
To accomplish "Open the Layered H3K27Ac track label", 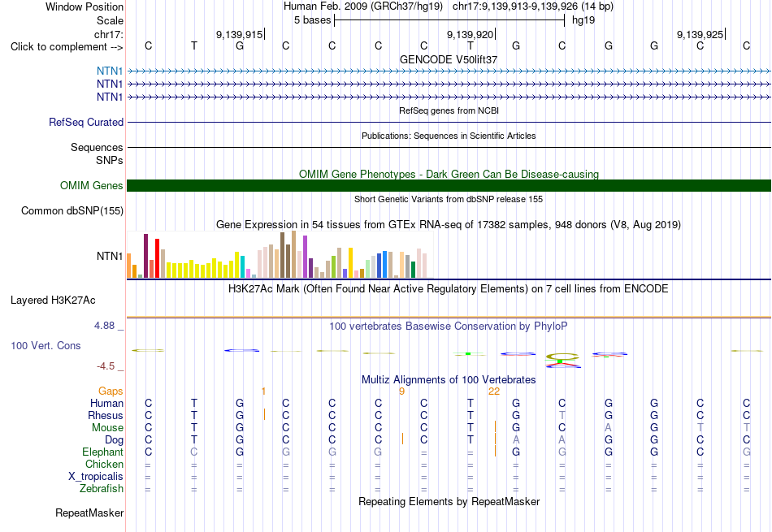I will pos(53,301).
